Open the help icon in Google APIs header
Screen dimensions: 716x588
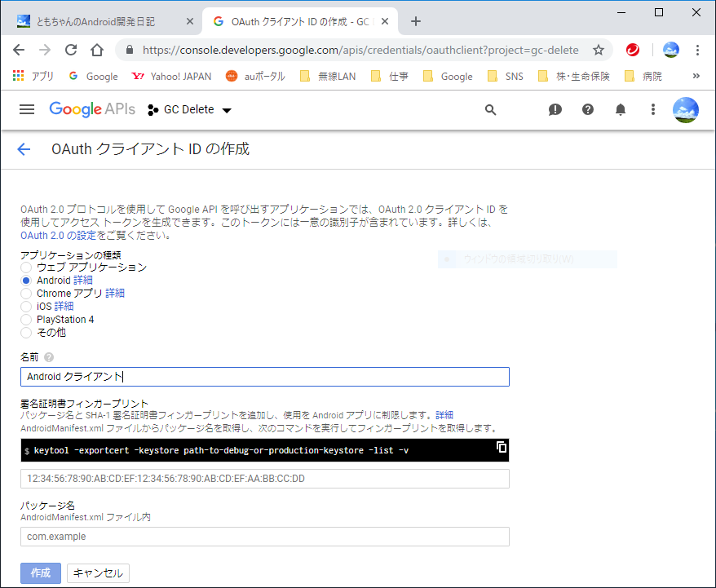pyautogui.click(x=588, y=109)
